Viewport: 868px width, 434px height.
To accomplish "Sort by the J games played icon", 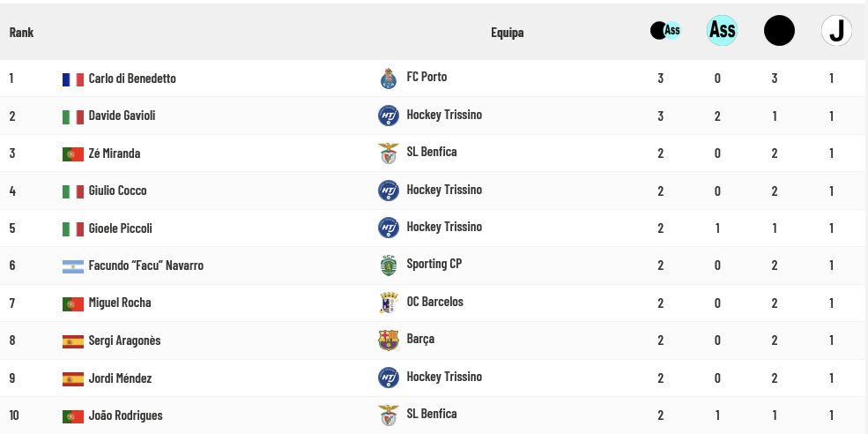I will tap(836, 31).
